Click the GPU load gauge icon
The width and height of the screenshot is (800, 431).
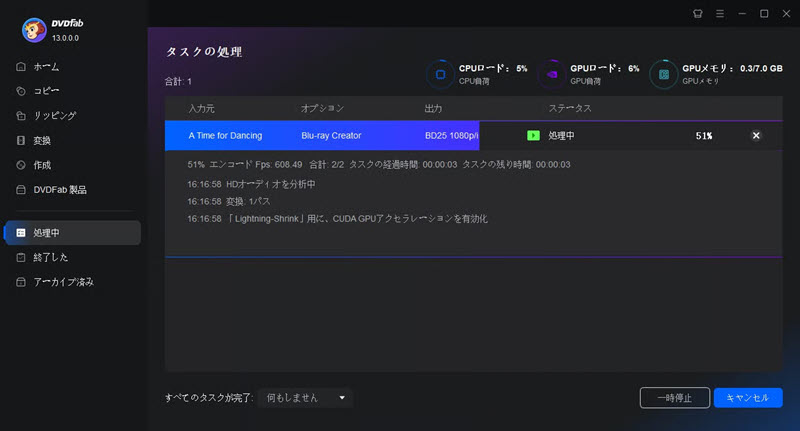[x=551, y=74]
